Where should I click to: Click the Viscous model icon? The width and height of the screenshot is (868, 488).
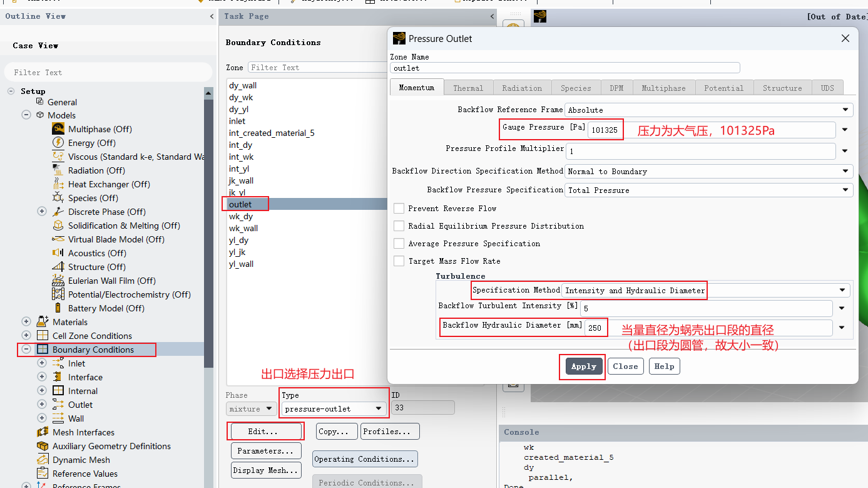point(58,157)
